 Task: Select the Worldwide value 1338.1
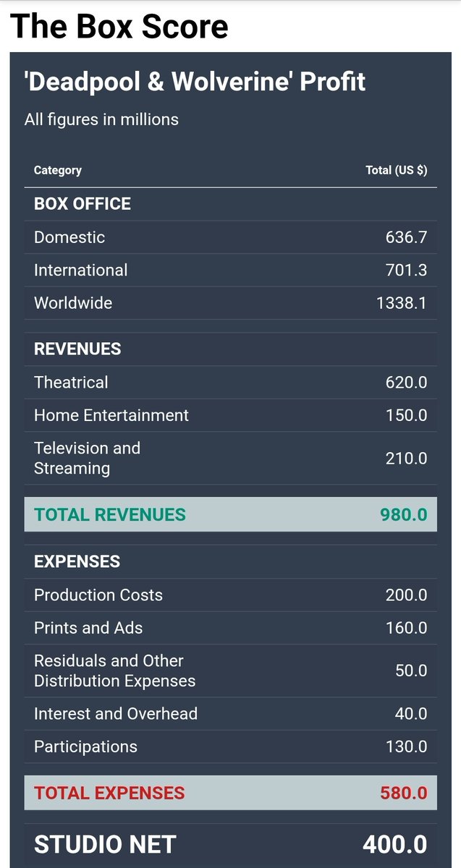coord(402,303)
